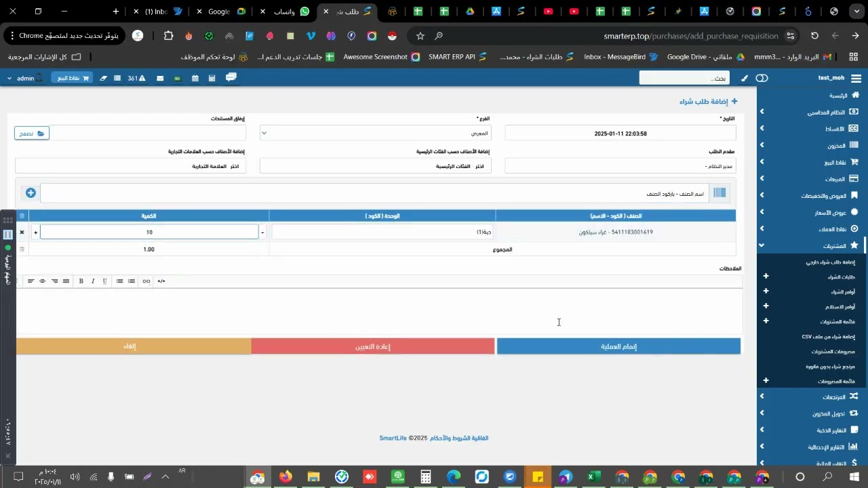Click the date field 2025-01-11 22:03:58
Image resolution: width=868 pixels, height=488 pixels.
pos(620,134)
